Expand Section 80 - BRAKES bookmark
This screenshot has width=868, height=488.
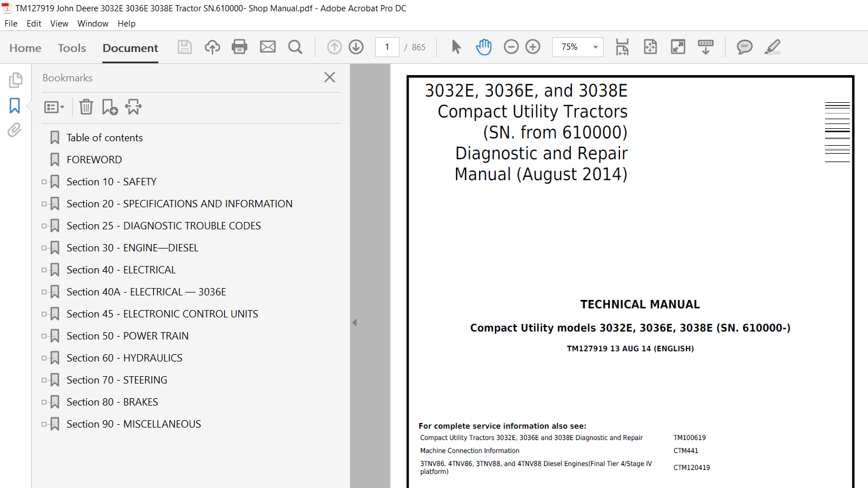44,402
